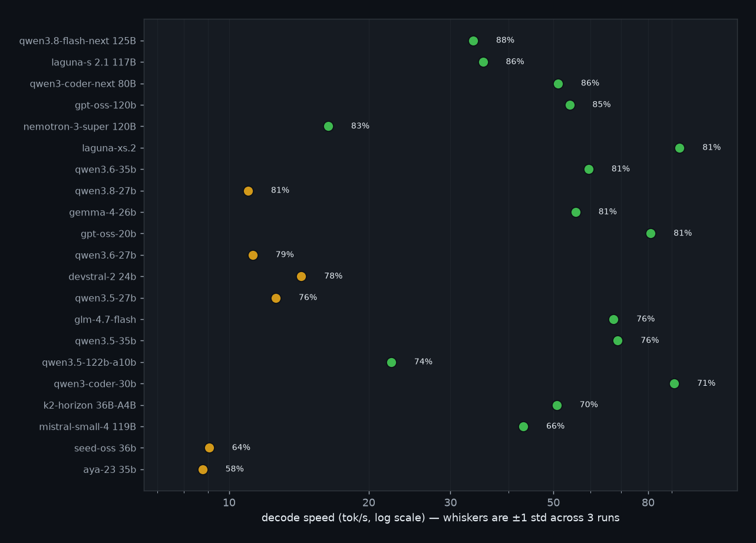Click the devstral-2 24b orange dot
This screenshot has height=543, width=756.
point(301,276)
